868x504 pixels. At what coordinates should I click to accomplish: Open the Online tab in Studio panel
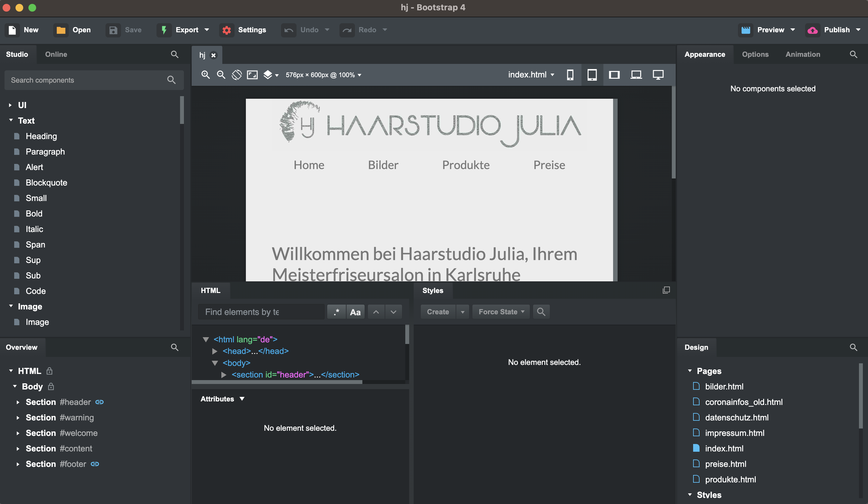click(x=56, y=54)
